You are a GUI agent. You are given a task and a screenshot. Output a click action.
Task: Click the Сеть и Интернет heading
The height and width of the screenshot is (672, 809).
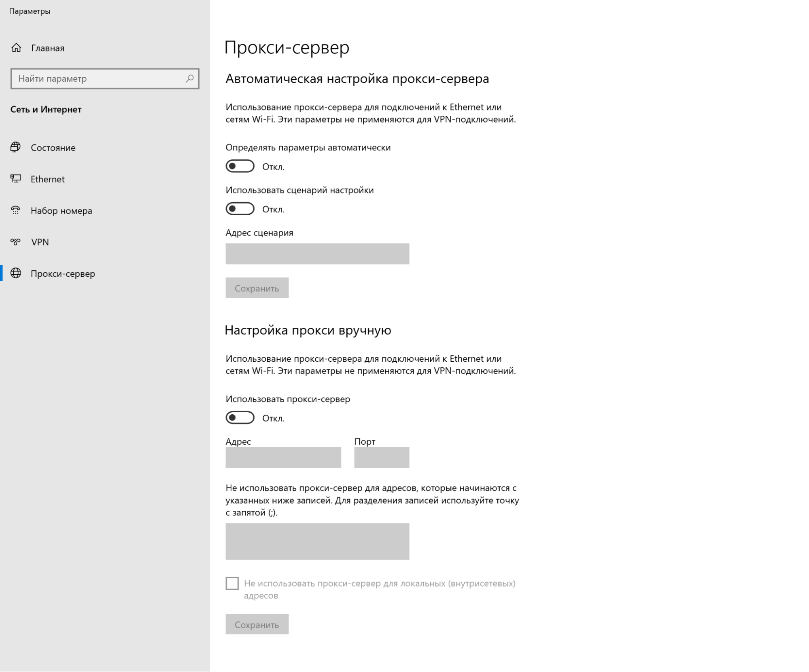click(x=46, y=110)
